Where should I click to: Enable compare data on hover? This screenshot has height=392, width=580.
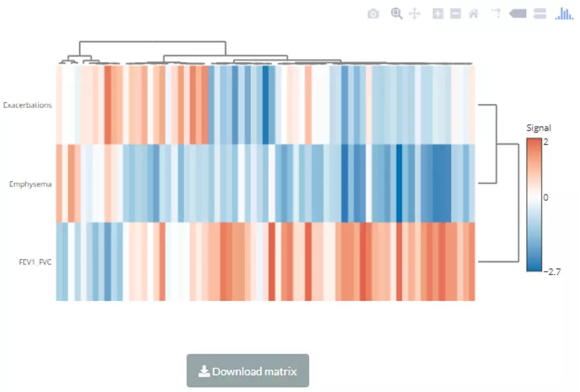pos(540,13)
